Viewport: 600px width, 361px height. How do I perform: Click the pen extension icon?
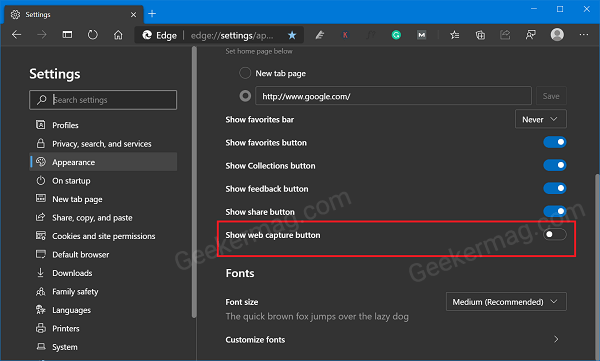point(320,35)
